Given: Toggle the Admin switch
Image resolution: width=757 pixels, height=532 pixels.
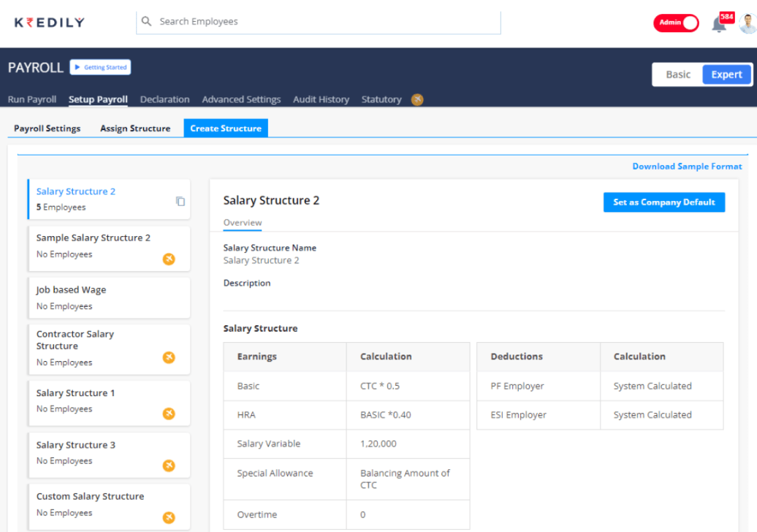Looking at the screenshot, I should coord(676,23).
